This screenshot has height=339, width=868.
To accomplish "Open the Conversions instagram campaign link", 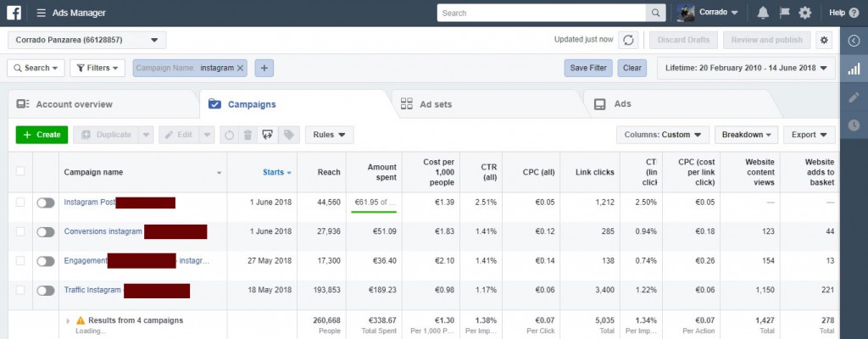I will pyautogui.click(x=103, y=231).
